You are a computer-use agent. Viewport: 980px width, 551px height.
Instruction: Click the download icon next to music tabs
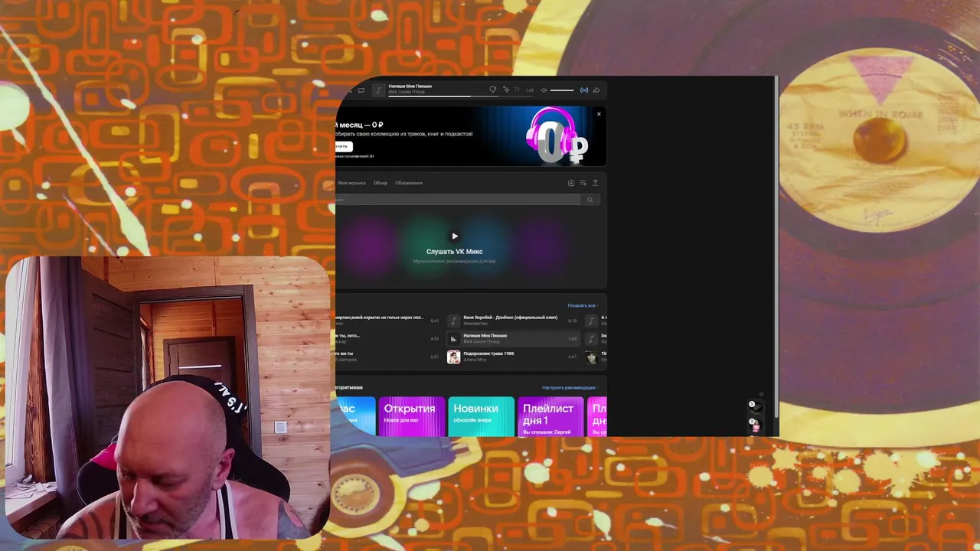(571, 183)
